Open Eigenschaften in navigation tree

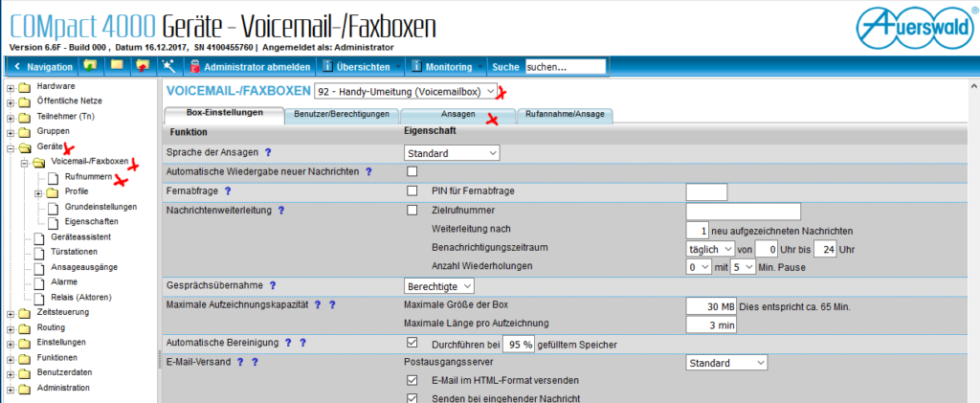pos(91,221)
